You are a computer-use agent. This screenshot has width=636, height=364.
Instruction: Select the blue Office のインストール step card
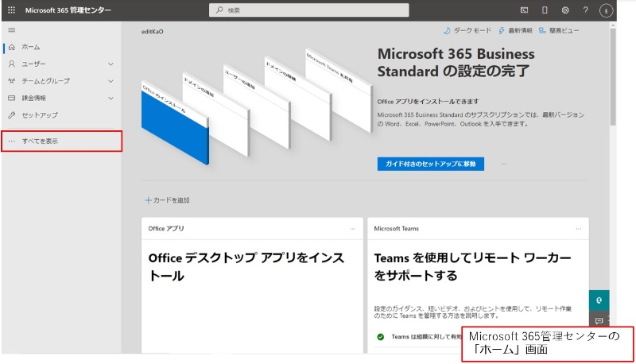pyautogui.click(x=175, y=124)
